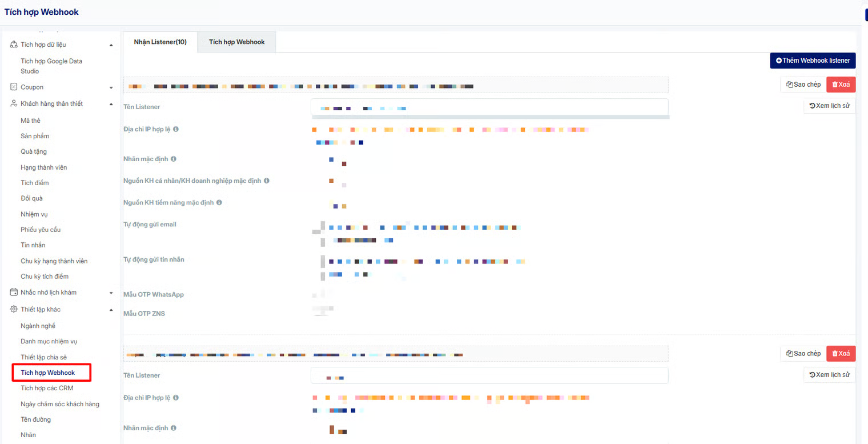Click the Thiết lập khác gear icon
The height and width of the screenshot is (444, 868).
click(14, 309)
